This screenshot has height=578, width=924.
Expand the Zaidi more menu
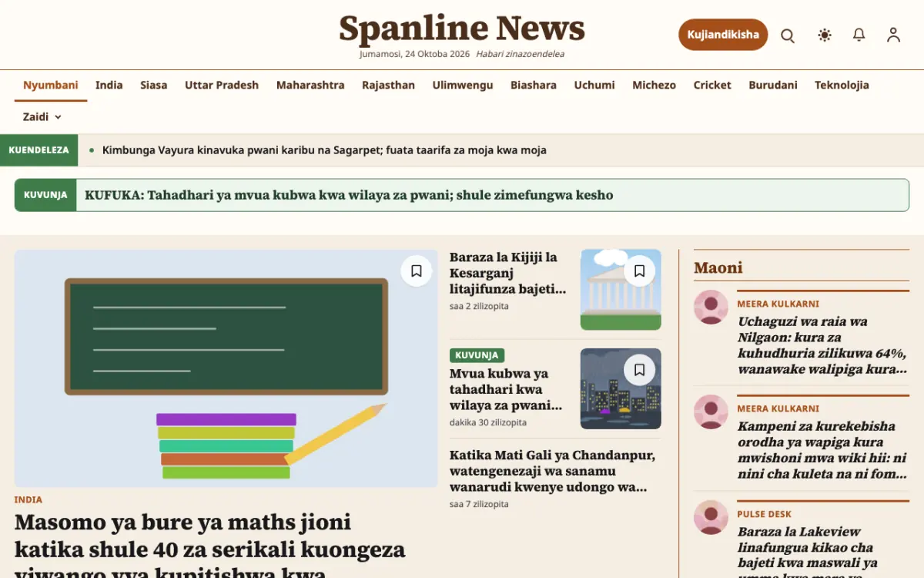(42, 117)
